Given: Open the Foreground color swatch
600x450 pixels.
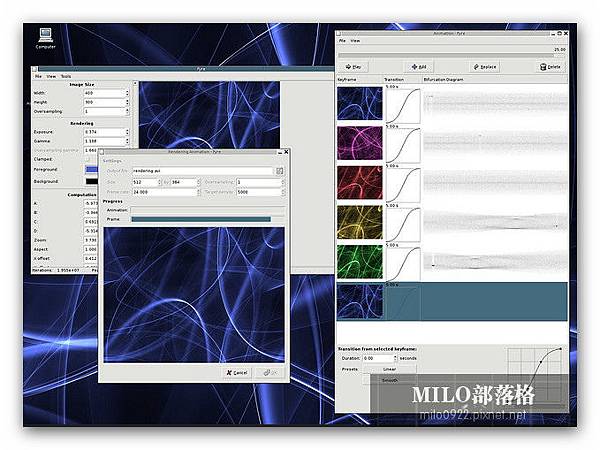Looking at the screenshot, I should pos(91,170).
